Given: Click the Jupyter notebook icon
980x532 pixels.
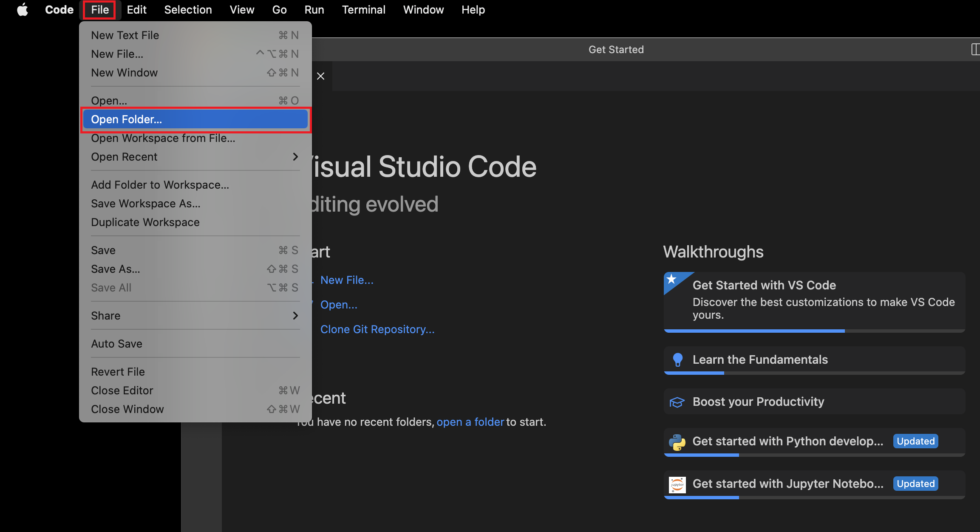Looking at the screenshot, I should pyautogui.click(x=677, y=484).
